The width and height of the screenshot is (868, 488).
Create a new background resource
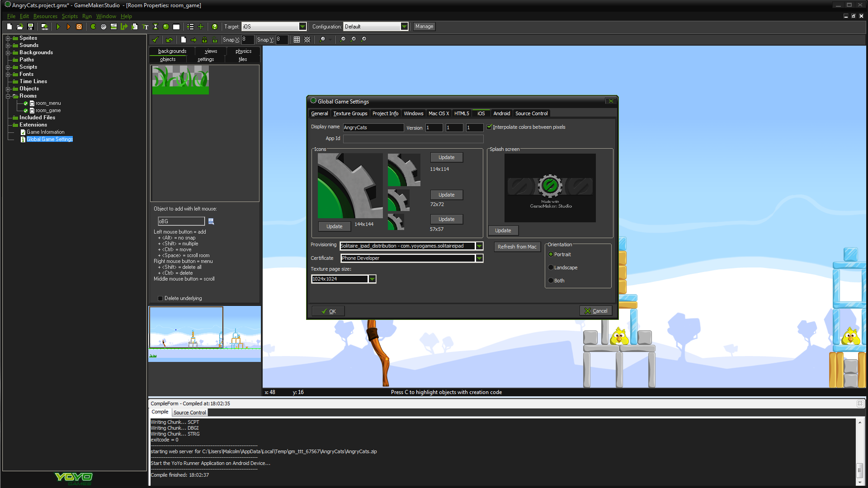[x=113, y=27]
